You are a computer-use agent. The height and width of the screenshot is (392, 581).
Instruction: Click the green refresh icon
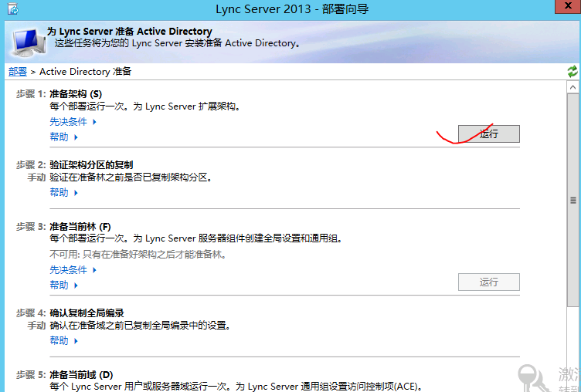pos(573,72)
